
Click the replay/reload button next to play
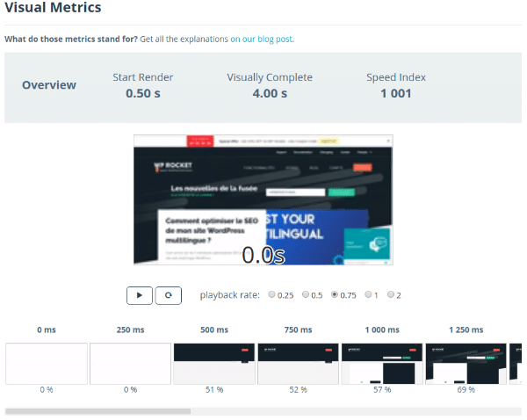tap(169, 295)
